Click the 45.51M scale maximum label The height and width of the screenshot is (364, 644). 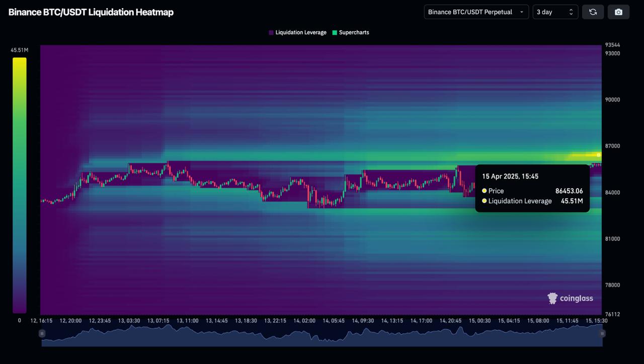point(20,50)
